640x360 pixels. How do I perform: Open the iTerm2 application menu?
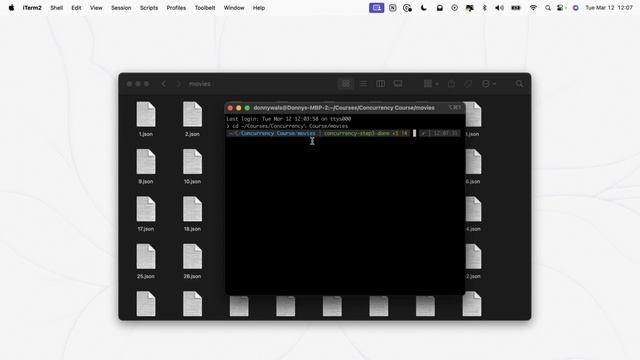(32, 8)
